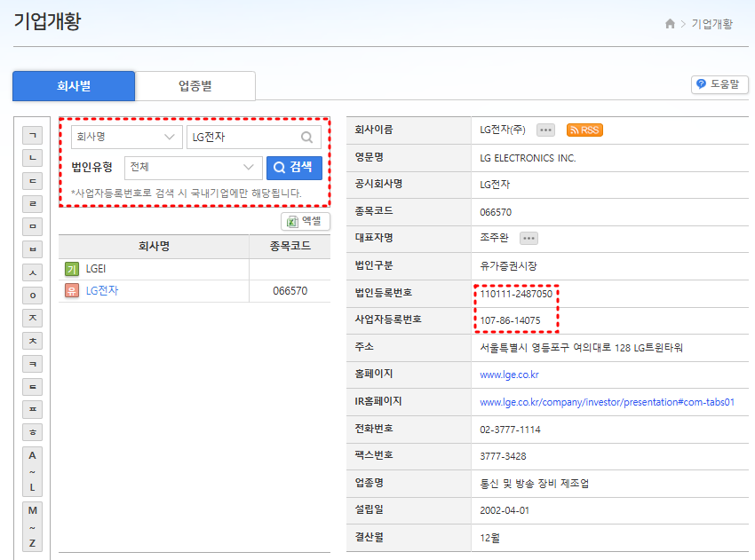
Task: Select the ㅂ index letter
Action: [33, 249]
